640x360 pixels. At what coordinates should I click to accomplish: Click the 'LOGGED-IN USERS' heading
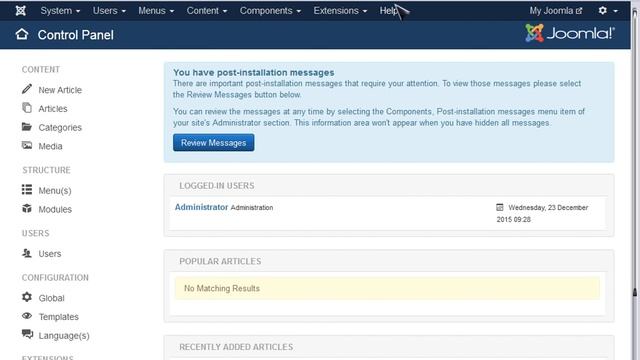(x=217, y=186)
